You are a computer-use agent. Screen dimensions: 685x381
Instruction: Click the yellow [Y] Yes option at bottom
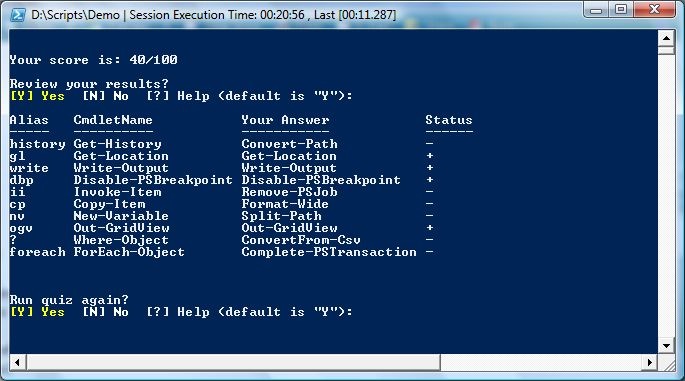(x=37, y=312)
